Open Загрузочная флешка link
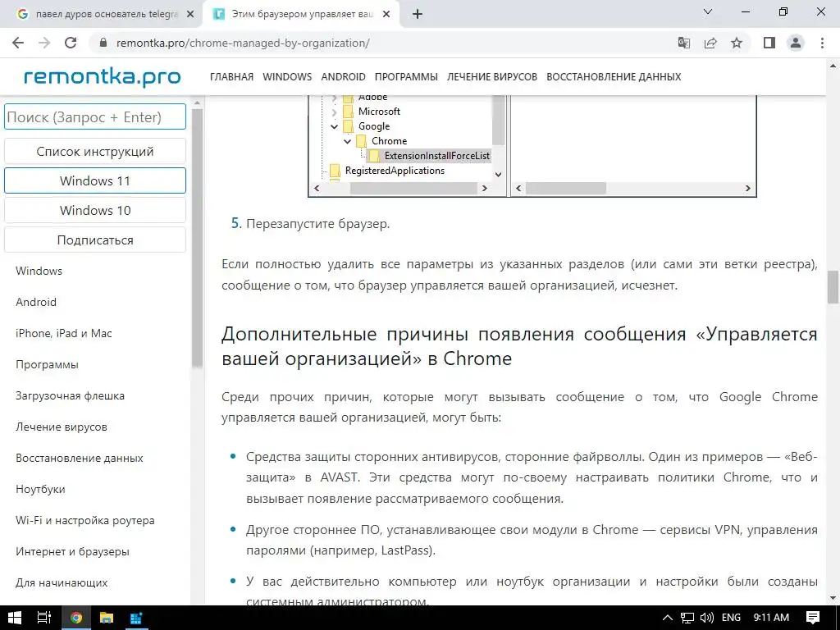 pyautogui.click(x=71, y=395)
